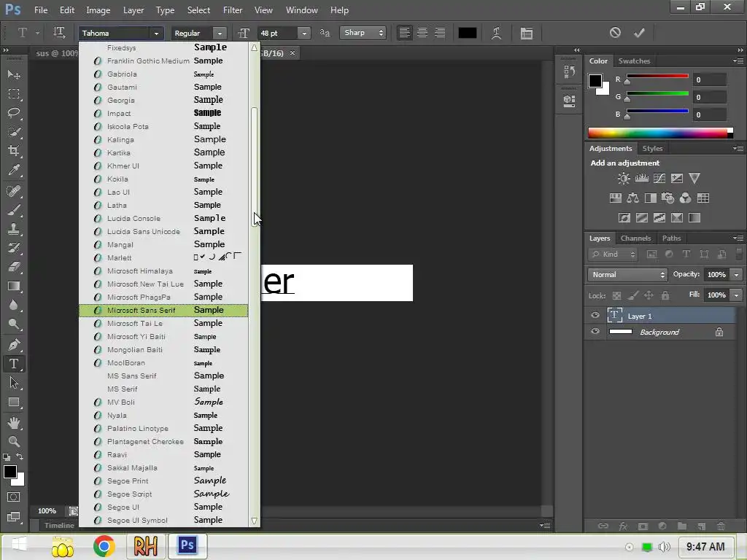Toggle lock all for layer
The image size is (747, 560).
pos(665,296)
